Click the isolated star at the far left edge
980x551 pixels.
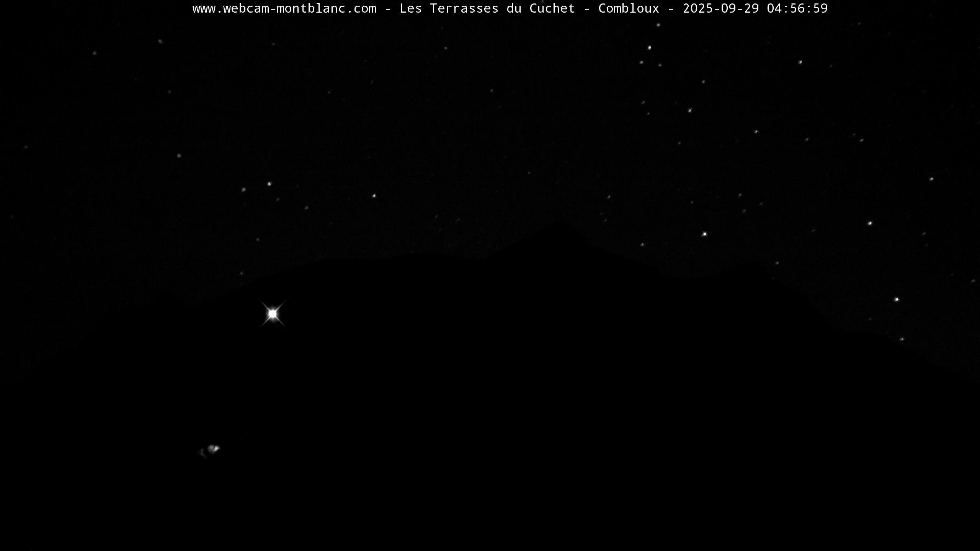tap(26, 147)
